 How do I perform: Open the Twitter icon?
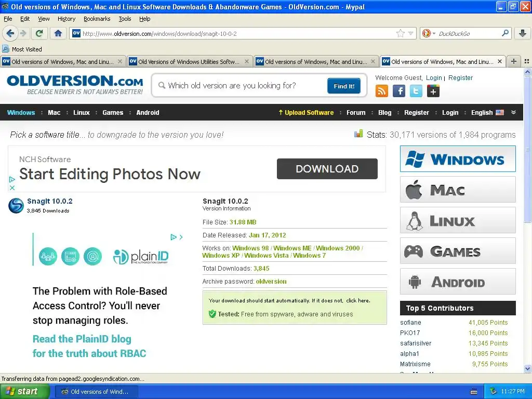416,91
